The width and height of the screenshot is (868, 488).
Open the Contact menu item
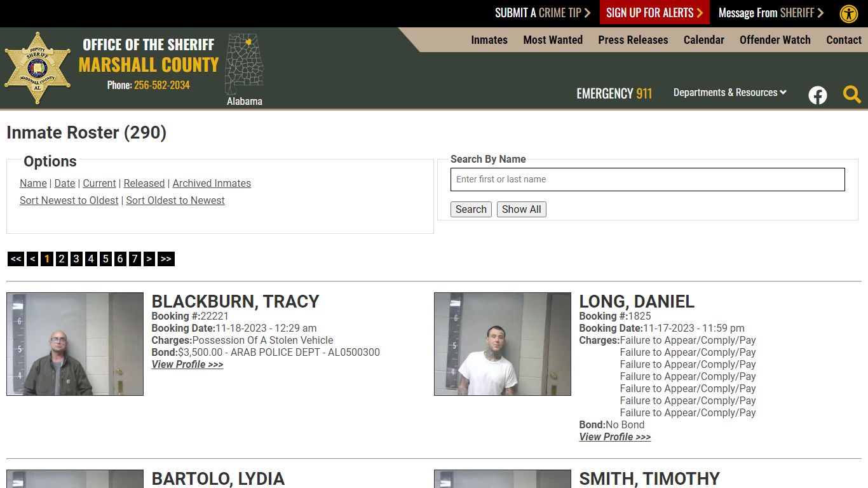click(844, 39)
